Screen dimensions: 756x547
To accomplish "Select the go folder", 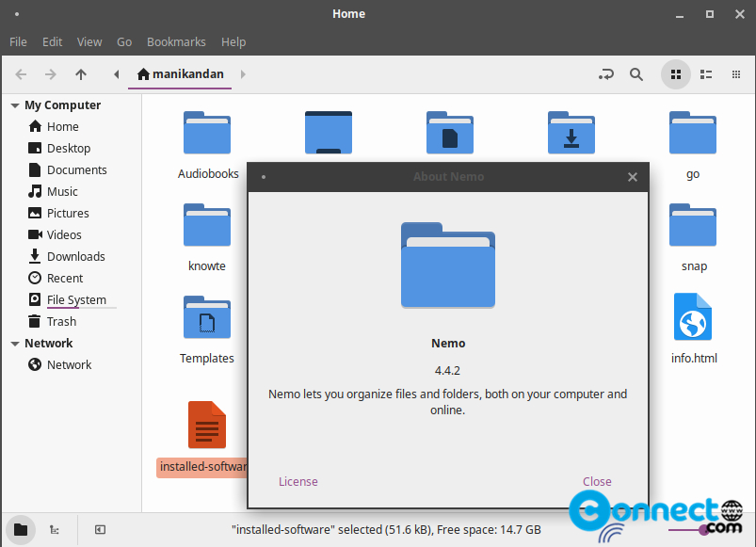I will (693, 146).
